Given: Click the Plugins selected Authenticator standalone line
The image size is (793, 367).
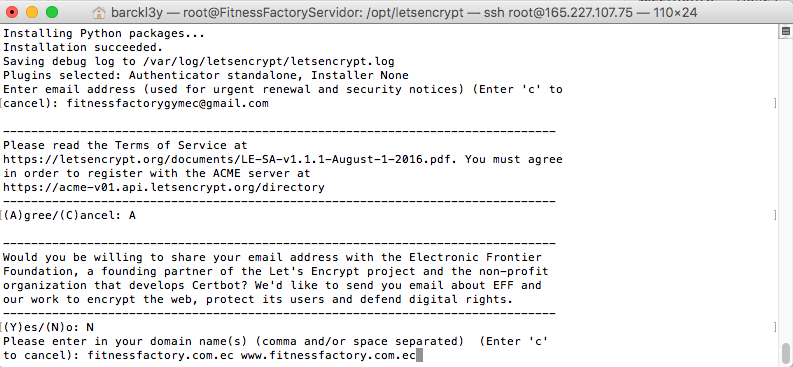Looking at the screenshot, I should pyautogui.click(x=206, y=76).
